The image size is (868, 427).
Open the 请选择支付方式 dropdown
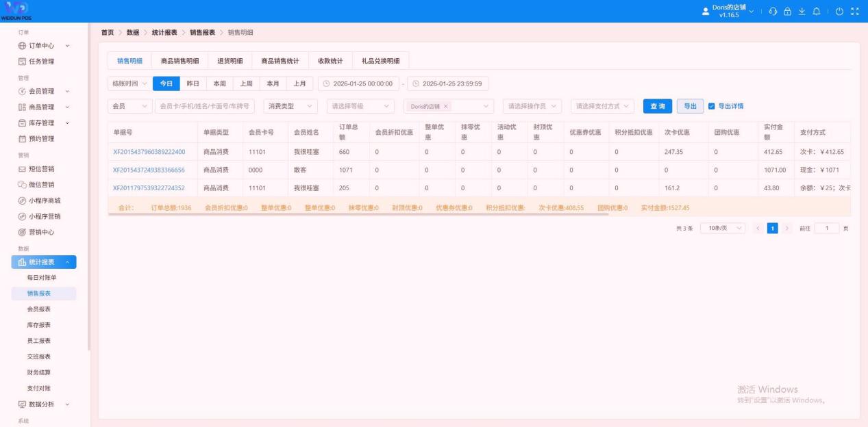click(x=602, y=106)
